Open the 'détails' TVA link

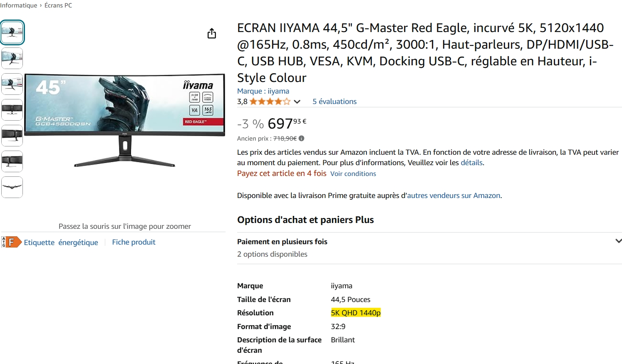pos(471,163)
